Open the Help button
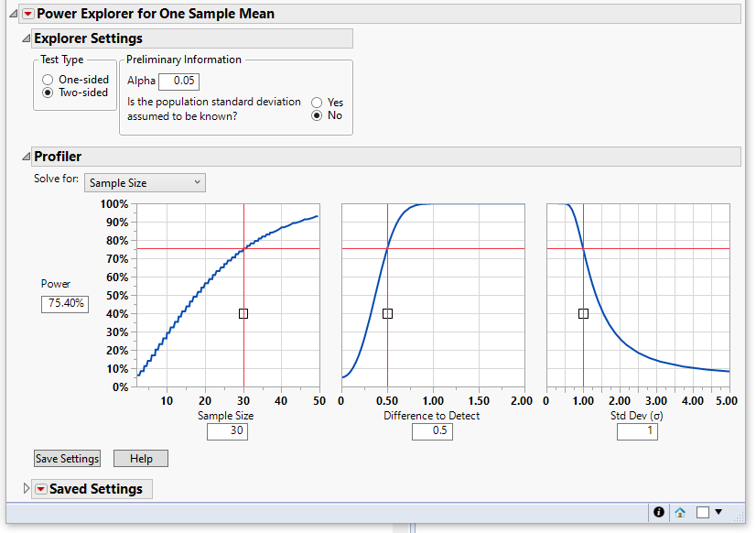This screenshot has height=533, width=756. tap(140, 458)
